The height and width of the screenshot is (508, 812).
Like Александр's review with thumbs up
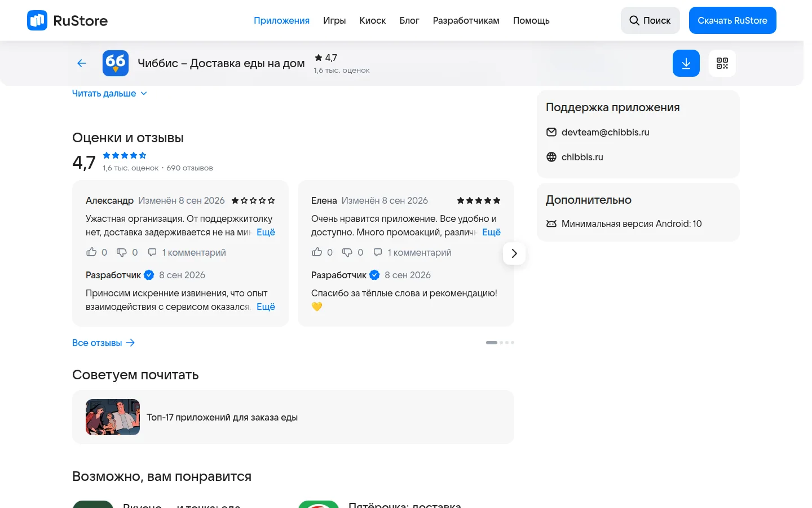coord(91,252)
